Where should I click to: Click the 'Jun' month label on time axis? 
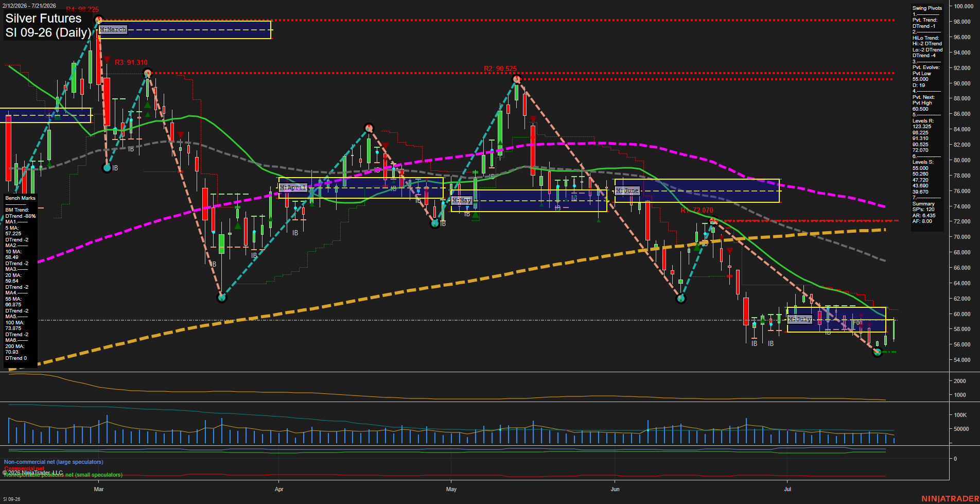pos(615,489)
